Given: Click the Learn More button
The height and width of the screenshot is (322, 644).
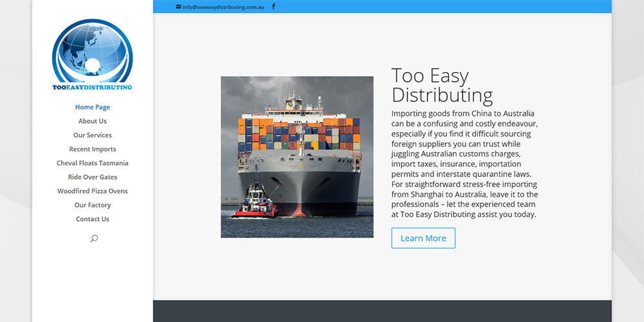Looking at the screenshot, I should pyautogui.click(x=423, y=238).
